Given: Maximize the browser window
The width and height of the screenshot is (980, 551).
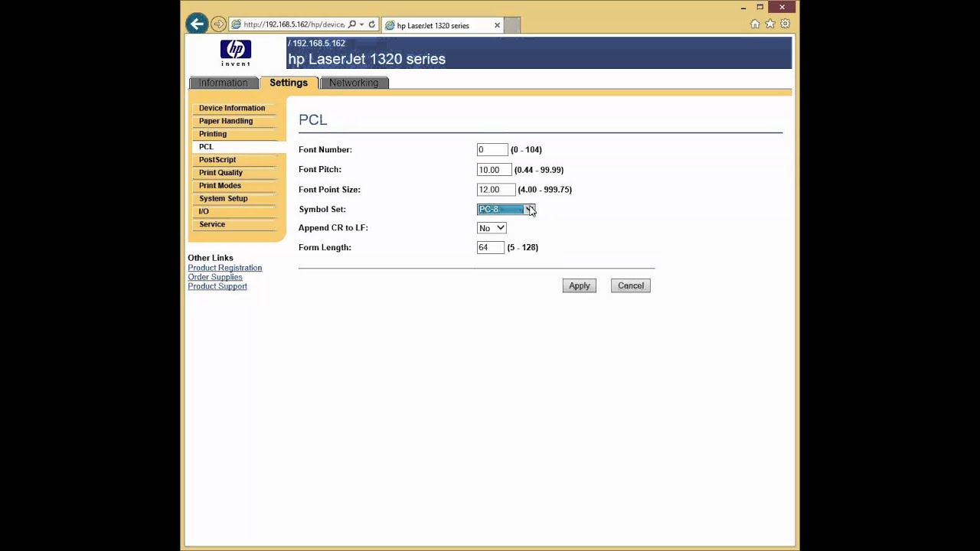Looking at the screenshot, I should (x=760, y=8).
